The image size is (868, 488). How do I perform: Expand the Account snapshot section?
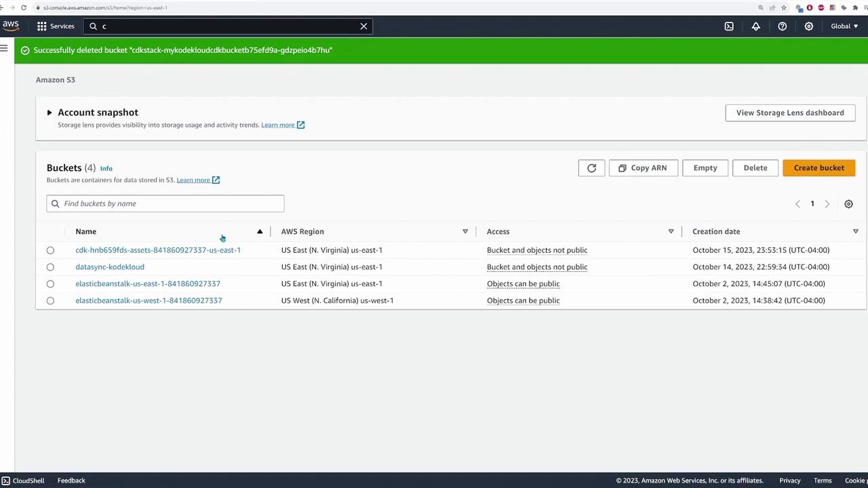[50, 113]
